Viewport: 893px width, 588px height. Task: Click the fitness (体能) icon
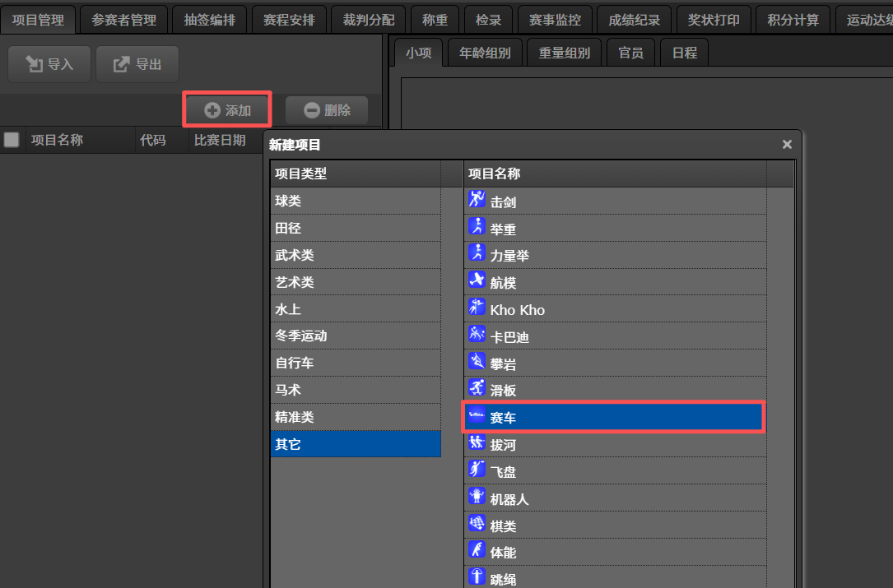(477, 550)
